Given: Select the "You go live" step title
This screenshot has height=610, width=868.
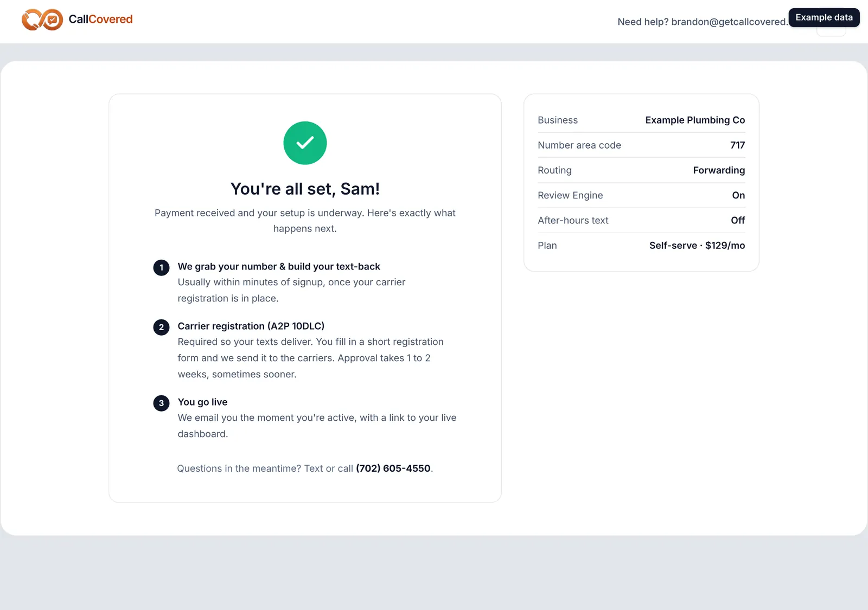Looking at the screenshot, I should pyautogui.click(x=202, y=402).
